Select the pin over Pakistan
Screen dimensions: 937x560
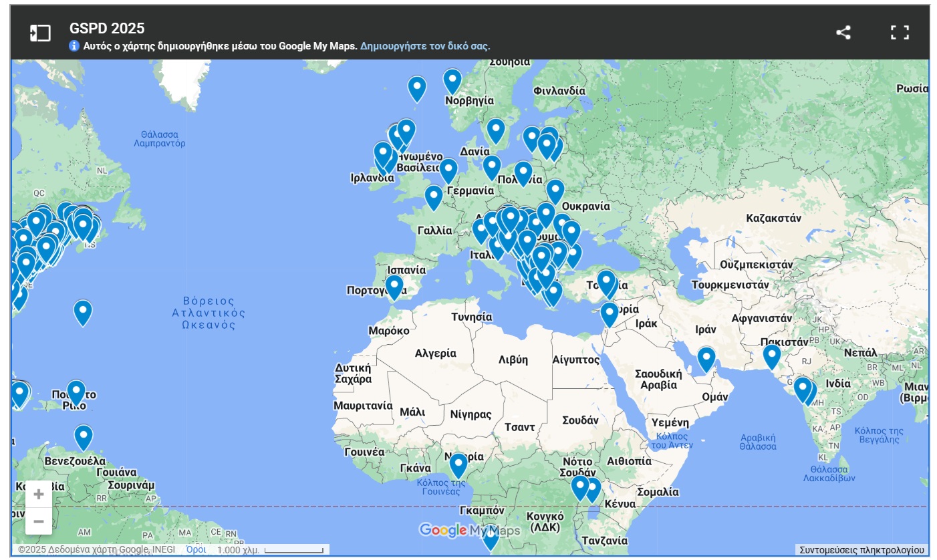[x=772, y=356]
